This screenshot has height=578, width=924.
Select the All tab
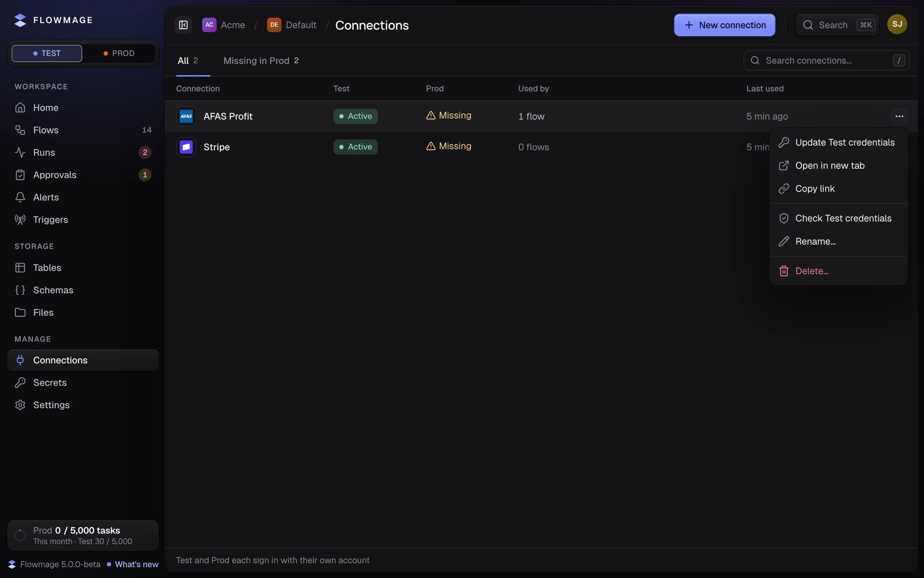pos(188,61)
